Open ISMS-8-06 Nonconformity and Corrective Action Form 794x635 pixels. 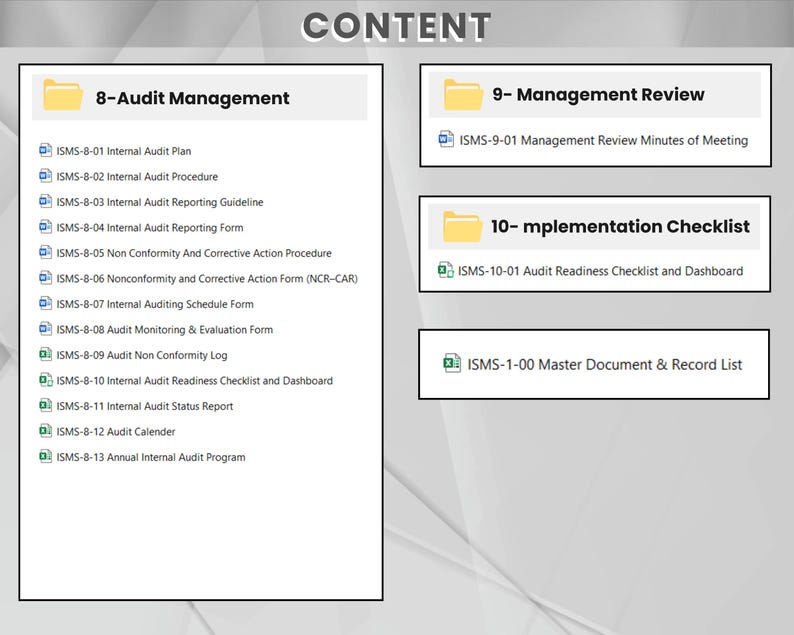point(207,279)
